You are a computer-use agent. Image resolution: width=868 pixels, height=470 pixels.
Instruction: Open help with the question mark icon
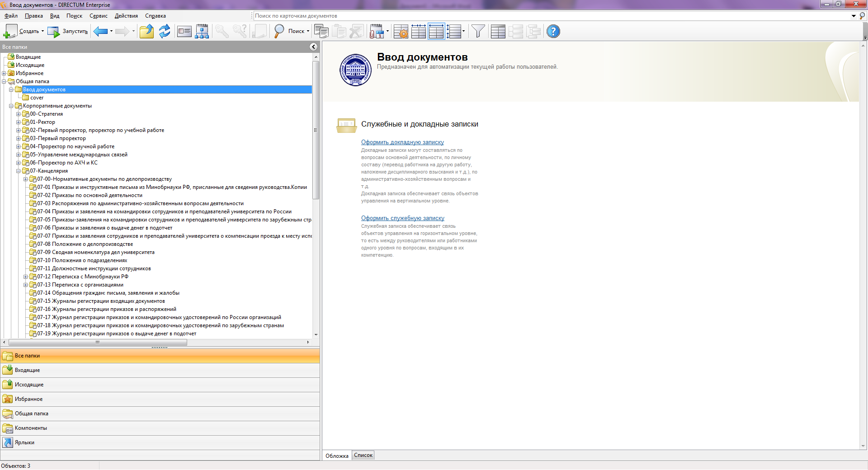pyautogui.click(x=553, y=31)
